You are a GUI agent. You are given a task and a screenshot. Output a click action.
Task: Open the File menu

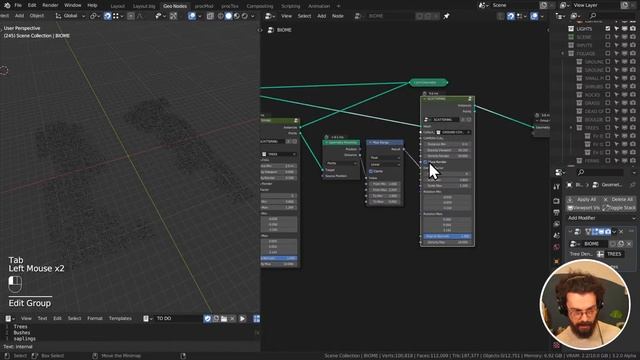(x=18, y=5)
